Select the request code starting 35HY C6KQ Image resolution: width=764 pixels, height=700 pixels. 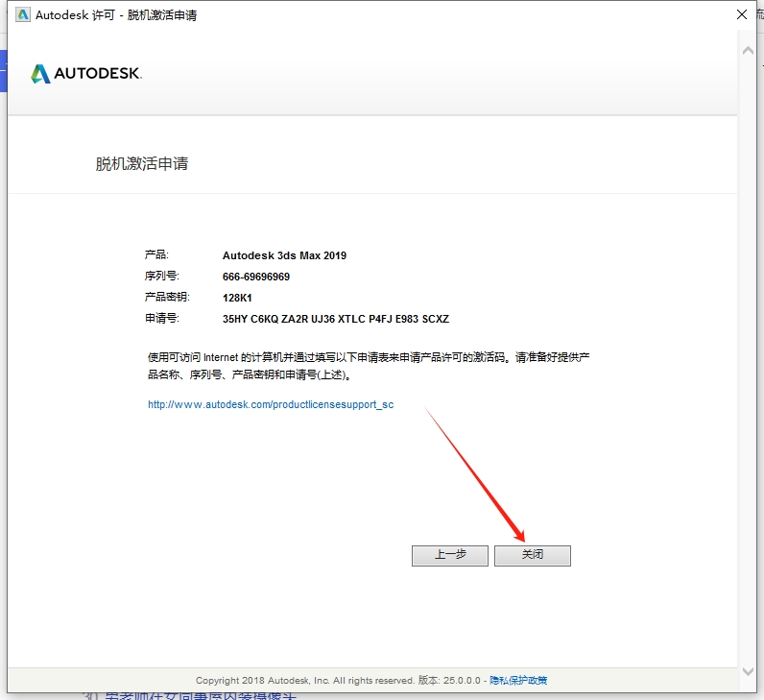tap(336, 319)
